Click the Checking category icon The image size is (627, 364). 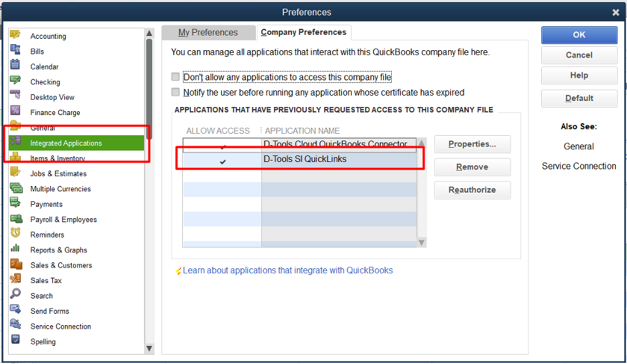(15, 80)
